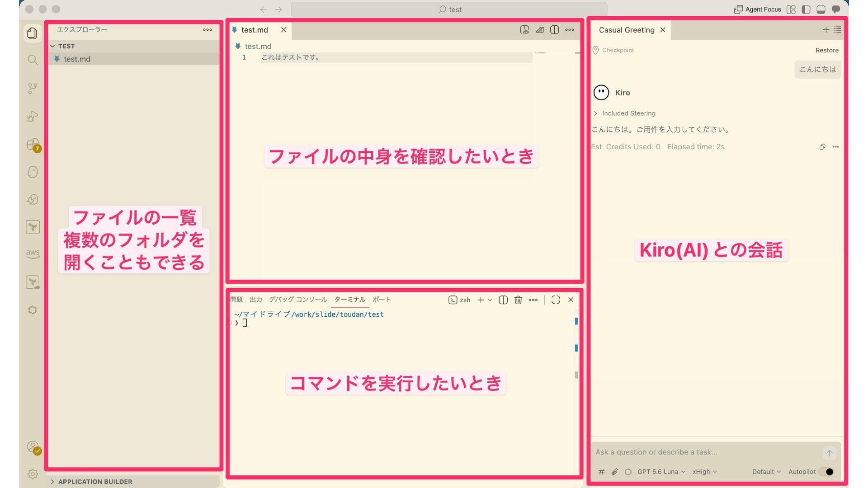Collapse the TEST folder section
The image size is (868, 488).
pos(134,46)
